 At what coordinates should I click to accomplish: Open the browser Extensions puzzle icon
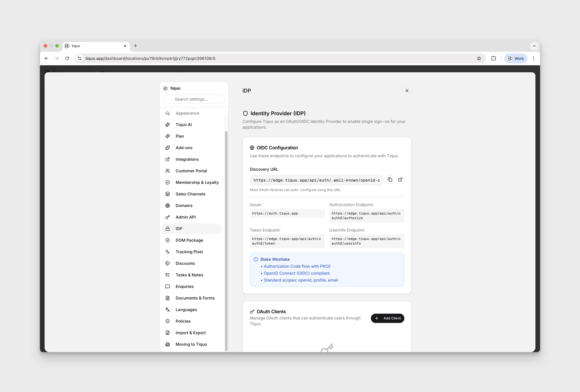(x=493, y=58)
